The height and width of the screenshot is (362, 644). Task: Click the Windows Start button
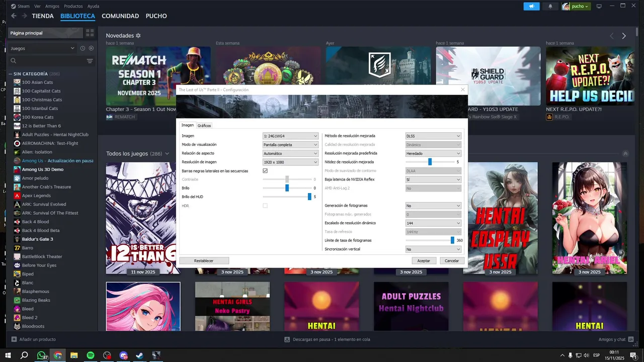tap(8, 355)
